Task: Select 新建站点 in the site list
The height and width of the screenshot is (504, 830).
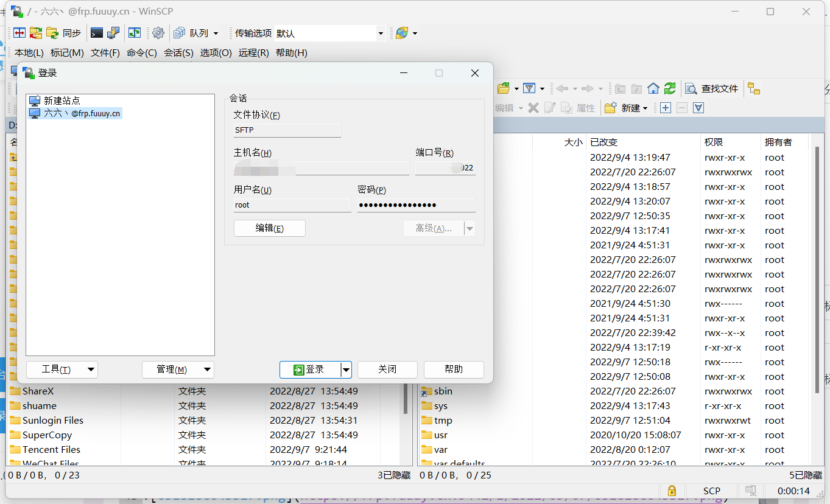Action: tap(62, 100)
